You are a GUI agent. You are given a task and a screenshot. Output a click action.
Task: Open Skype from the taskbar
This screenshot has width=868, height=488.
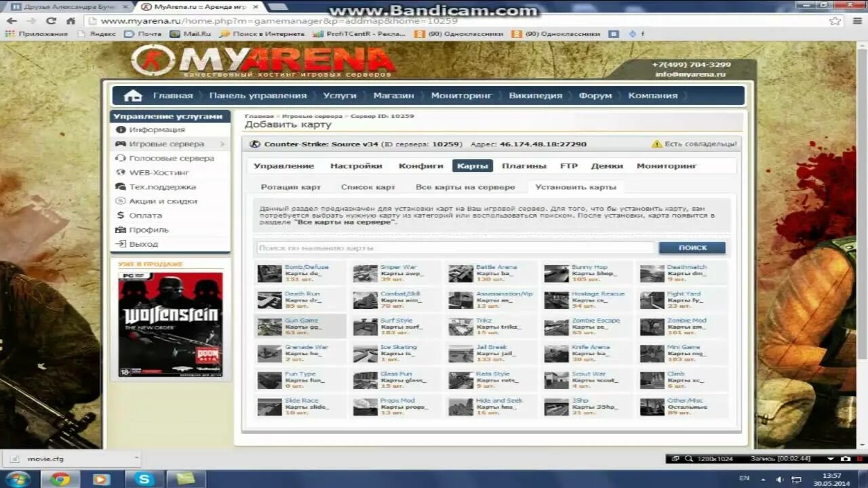pyautogui.click(x=144, y=479)
